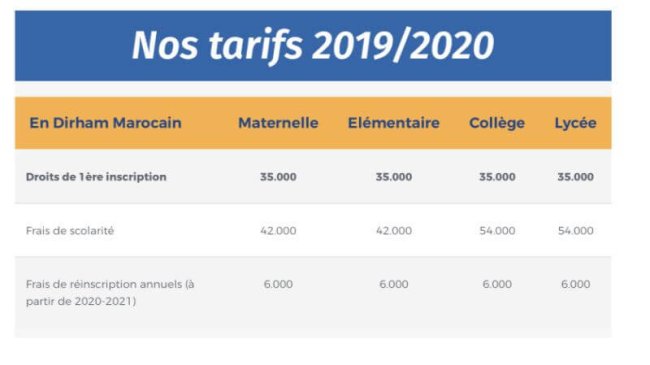Click the Maternelle column header
The width and height of the screenshot is (650, 365).
click(278, 123)
